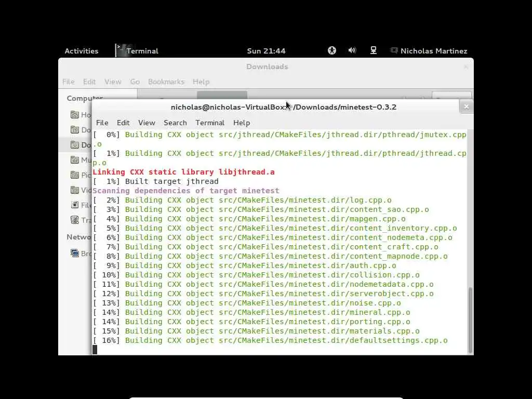Click 'Scanning dependencies of target minetest' line
The image size is (532, 399).
[x=186, y=191]
